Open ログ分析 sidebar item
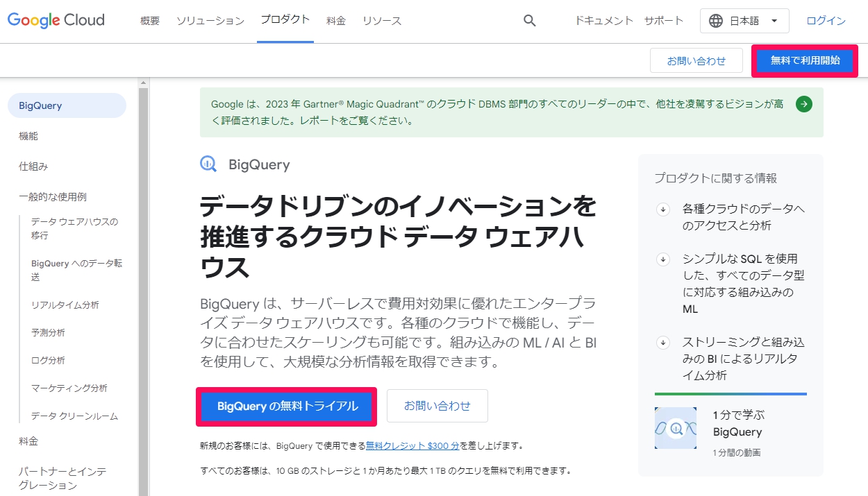 coord(48,360)
